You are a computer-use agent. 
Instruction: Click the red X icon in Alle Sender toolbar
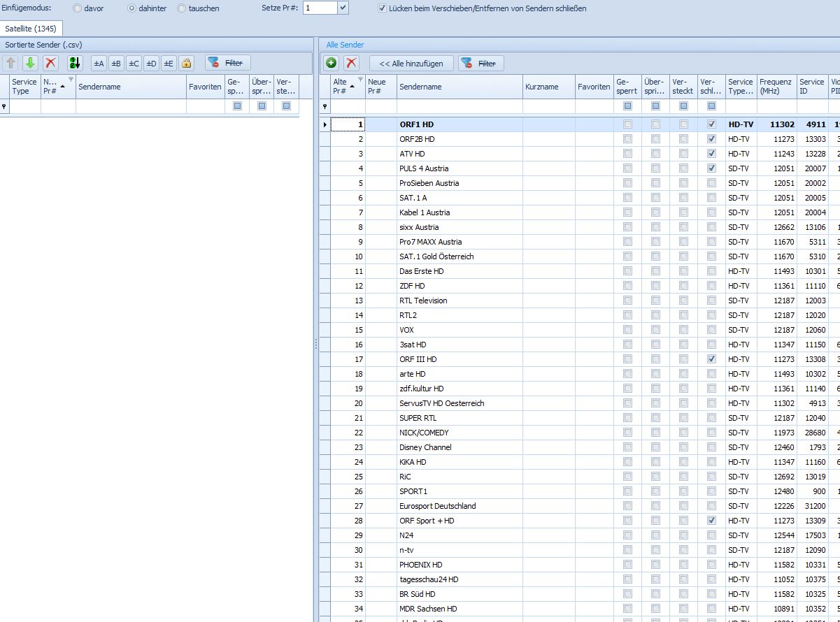351,63
